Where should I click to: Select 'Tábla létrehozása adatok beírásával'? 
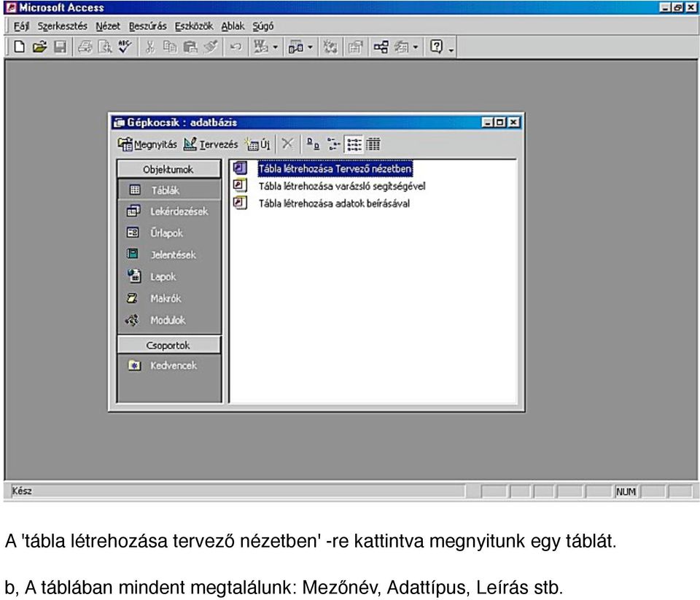pos(334,203)
